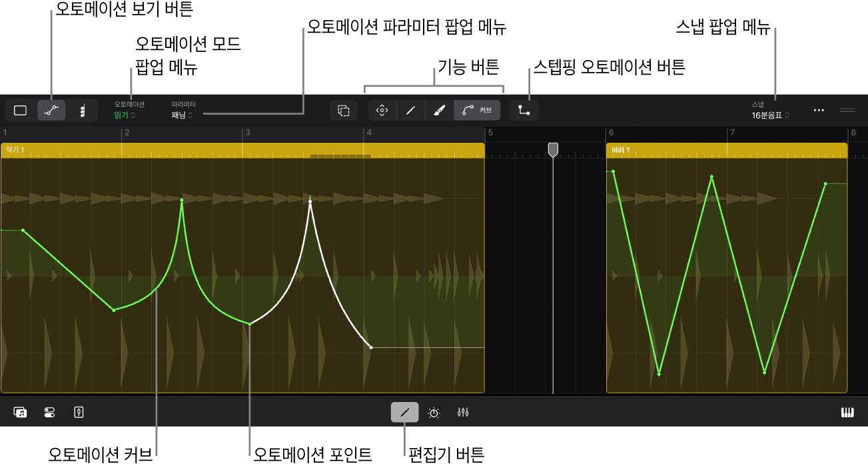Image resolution: width=868 pixels, height=468 pixels.
Task: Select the second region header after bar 6
Action: pyautogui.click(x=727, y=150)
